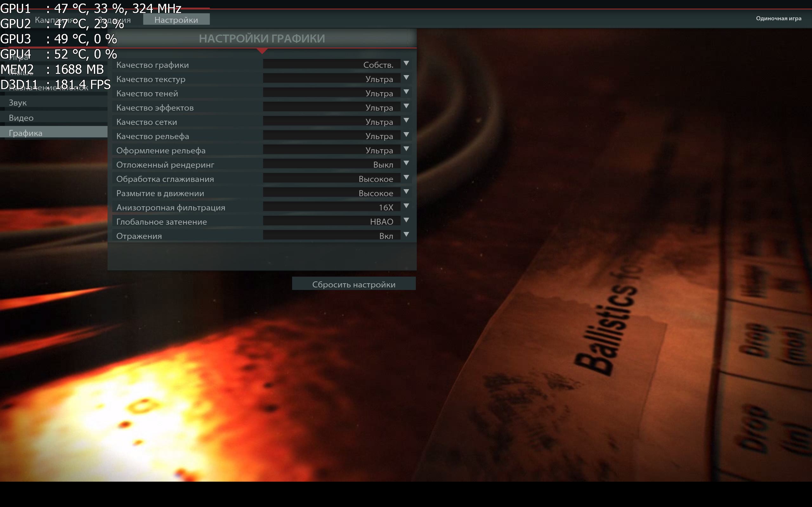Open the Качество рельефа arrow
The height and width of the screenshot is (507, 812).
406,134
